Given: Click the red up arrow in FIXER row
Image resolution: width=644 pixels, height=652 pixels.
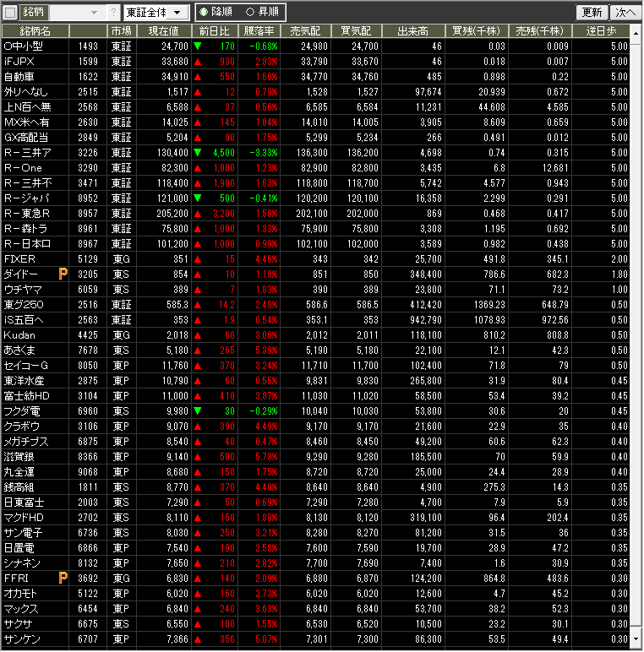Looking at the screenshot, I should point(197,259).
